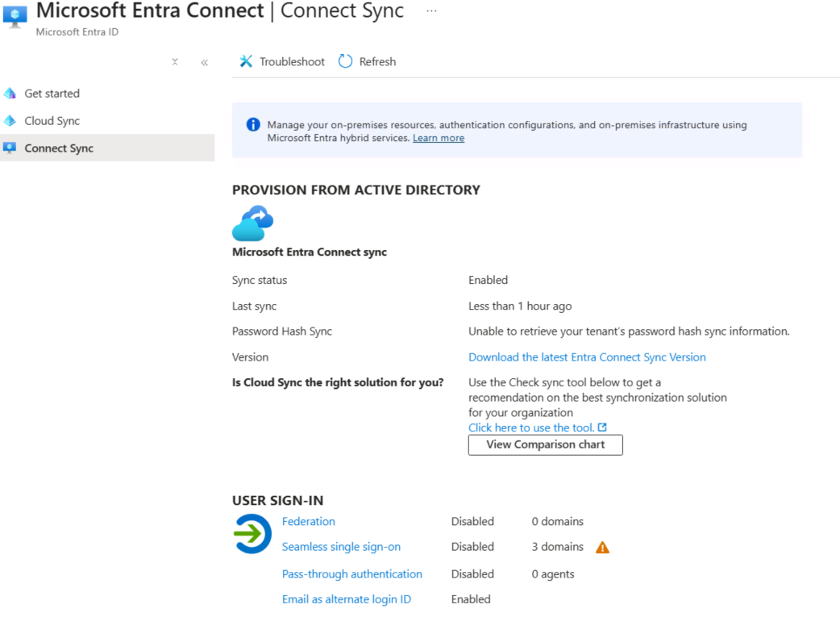Viewport: 840px width, 617px height.
Task: Click the blue info banner icon
Action: coord(253,125)
